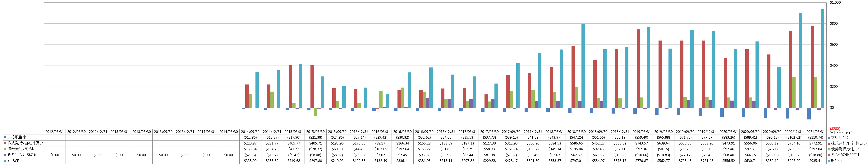Select the ($0.15) bond issuance cell

pyautogui.click(x=664, y=149)
